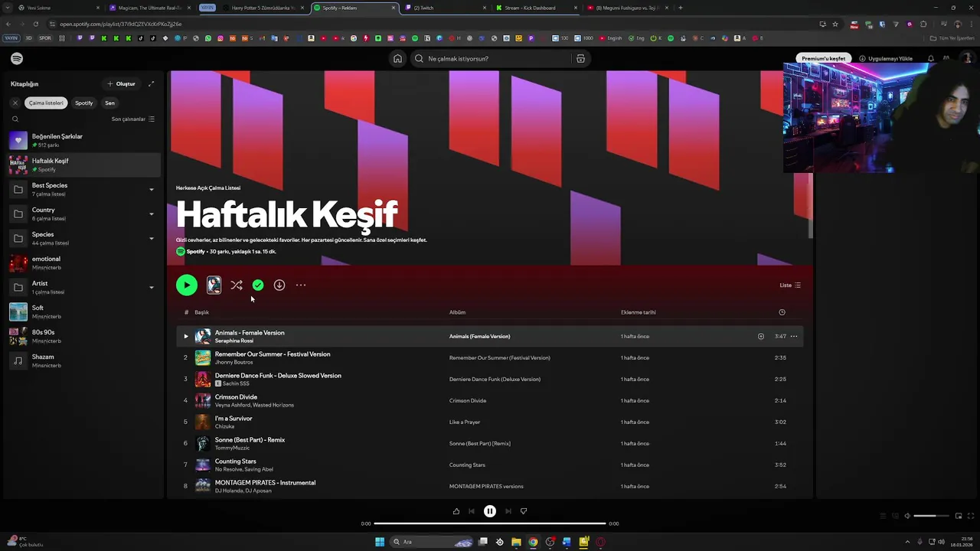Skip to the next track in the player
The image size is (980, 551).
[x=508, y=511]
